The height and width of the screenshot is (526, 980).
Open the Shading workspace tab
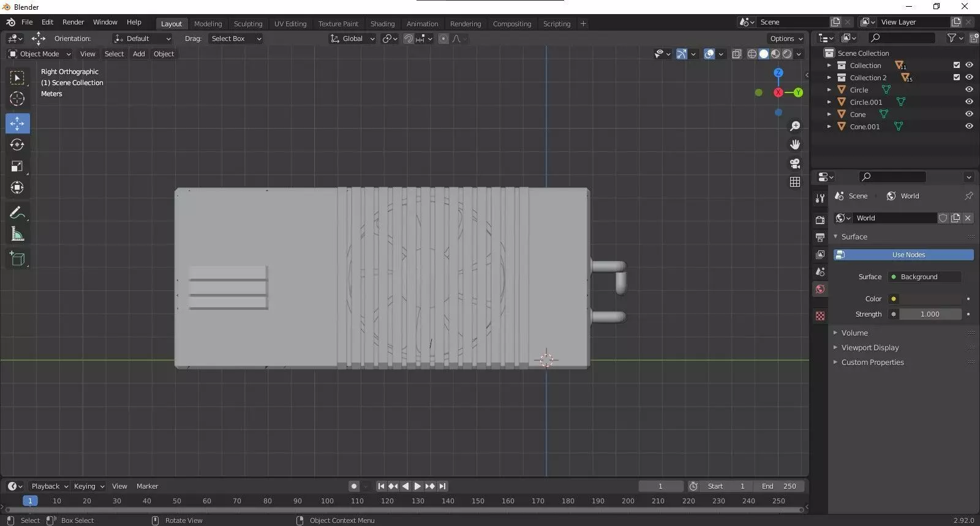(x=382, y=24)
